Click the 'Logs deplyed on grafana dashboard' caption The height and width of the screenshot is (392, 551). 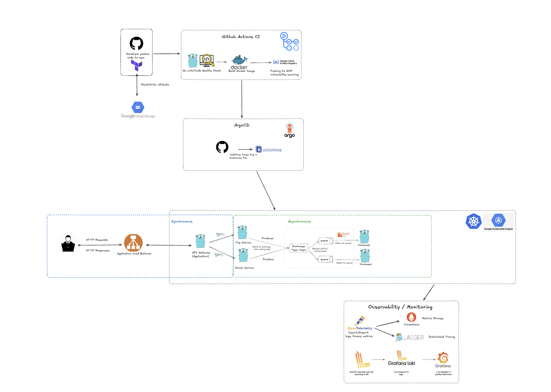(443, 373)
